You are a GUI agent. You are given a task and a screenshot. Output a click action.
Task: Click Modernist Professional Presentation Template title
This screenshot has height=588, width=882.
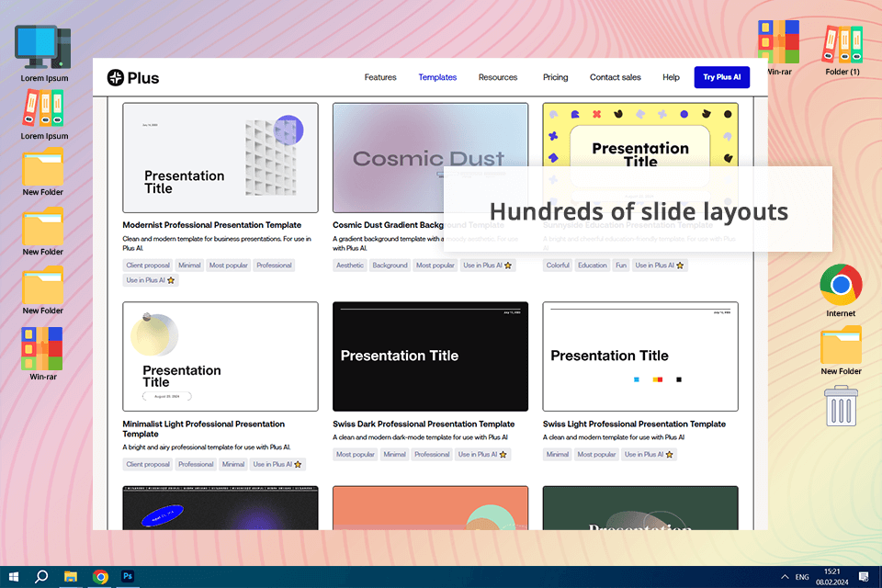(212, 224)
